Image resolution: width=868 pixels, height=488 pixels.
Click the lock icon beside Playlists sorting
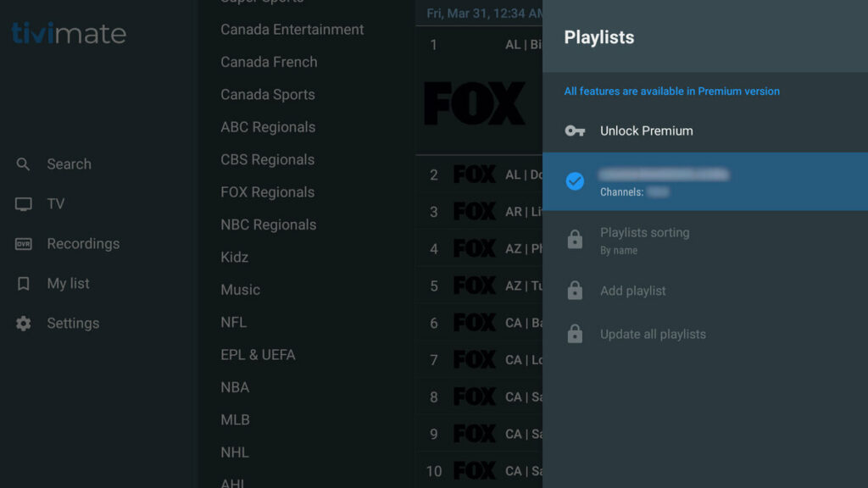[575, 240]
